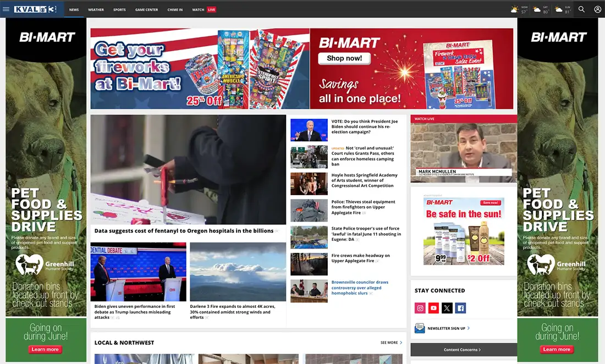This screenshot has height=364, width=605.
Task: Open KVAL's Facebook page icon
Action: pyautogui.click(x=460, y=308)
